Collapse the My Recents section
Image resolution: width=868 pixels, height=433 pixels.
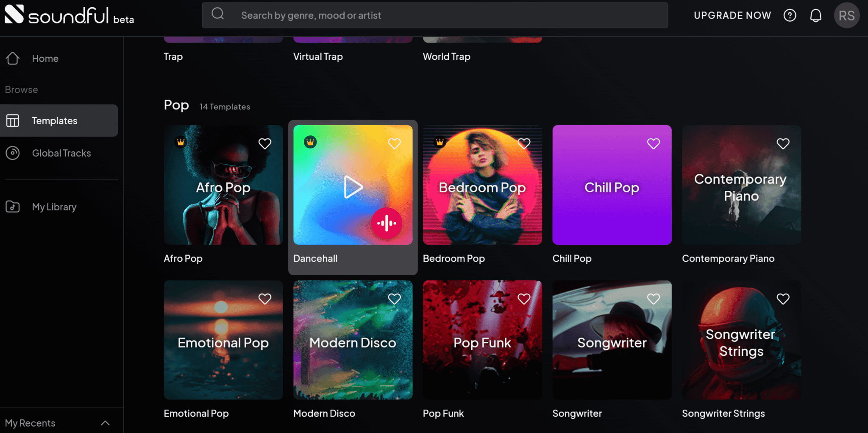click(106, 422)
